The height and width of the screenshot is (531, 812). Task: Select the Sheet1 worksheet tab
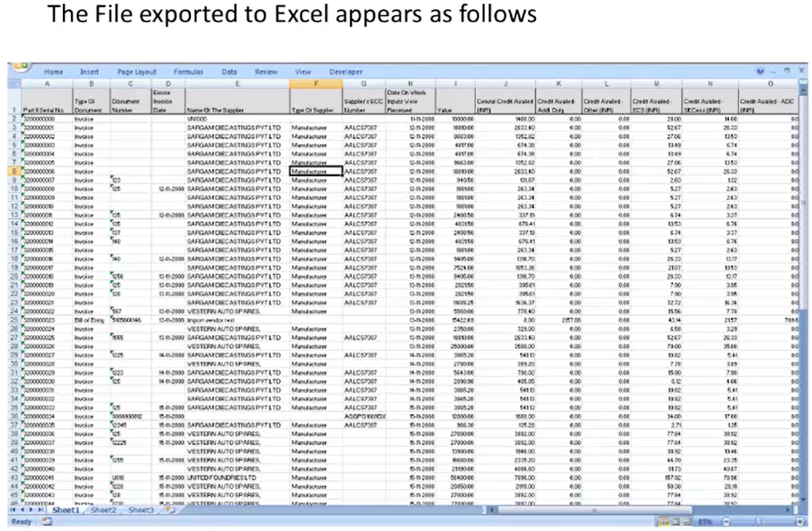click(65, 510)
